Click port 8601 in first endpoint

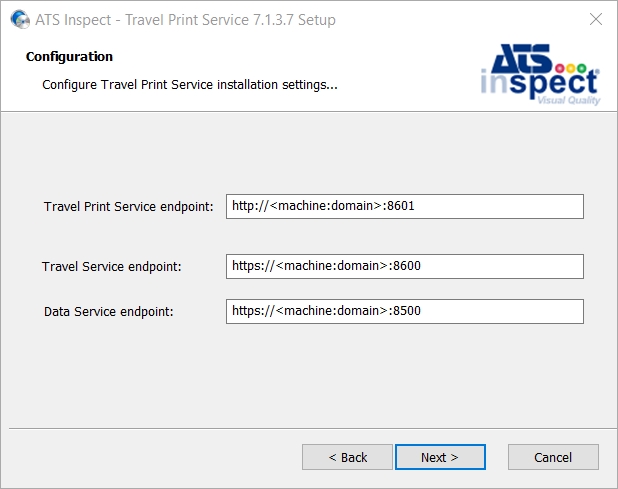pos(401,206)
